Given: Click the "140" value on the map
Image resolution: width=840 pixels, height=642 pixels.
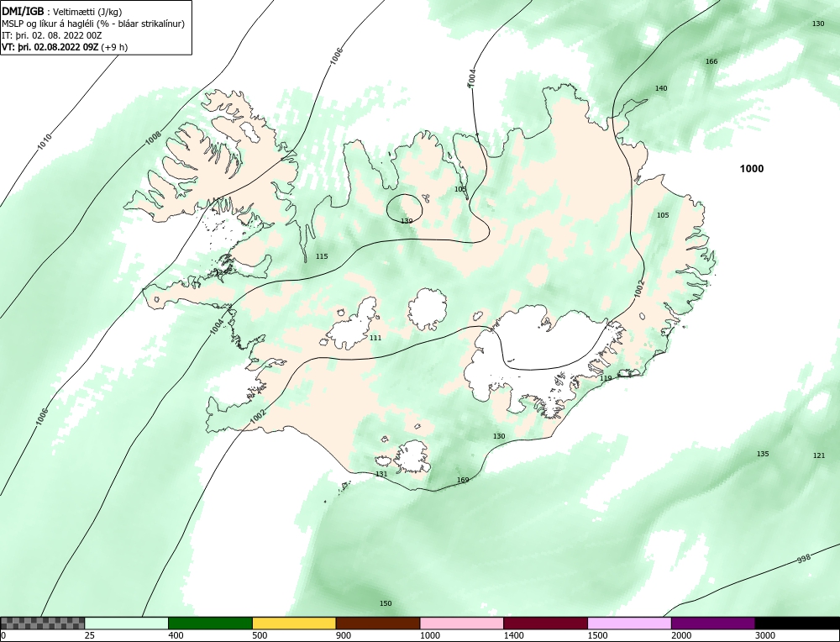Looking at the screenshot, I should [x=662, y=88].
